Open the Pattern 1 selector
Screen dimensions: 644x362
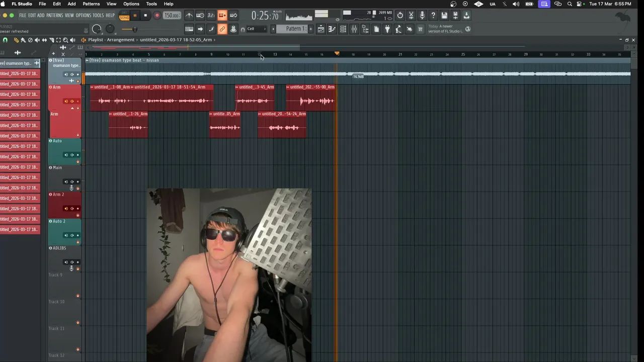(x=292, y=29)
